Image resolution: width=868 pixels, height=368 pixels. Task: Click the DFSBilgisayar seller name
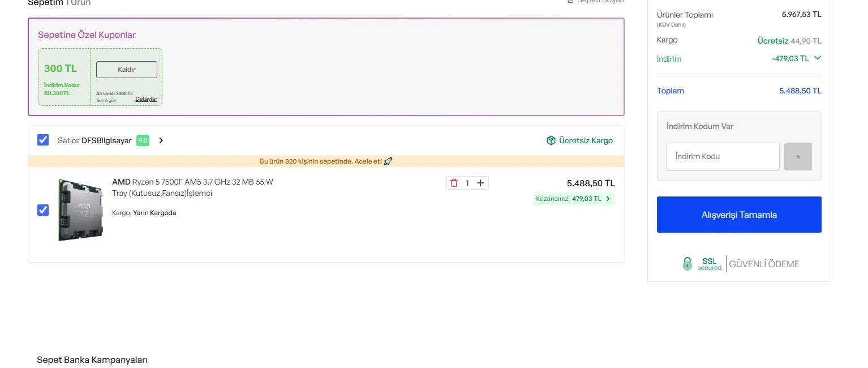pyautogui.click(x=106, y=140)
